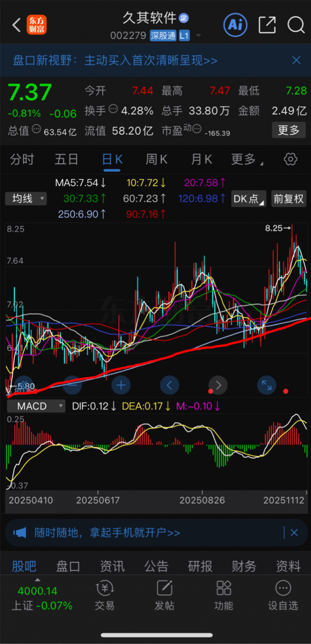Zoom in chart with plus button
The image size is (311, 644).
point(121,385)
